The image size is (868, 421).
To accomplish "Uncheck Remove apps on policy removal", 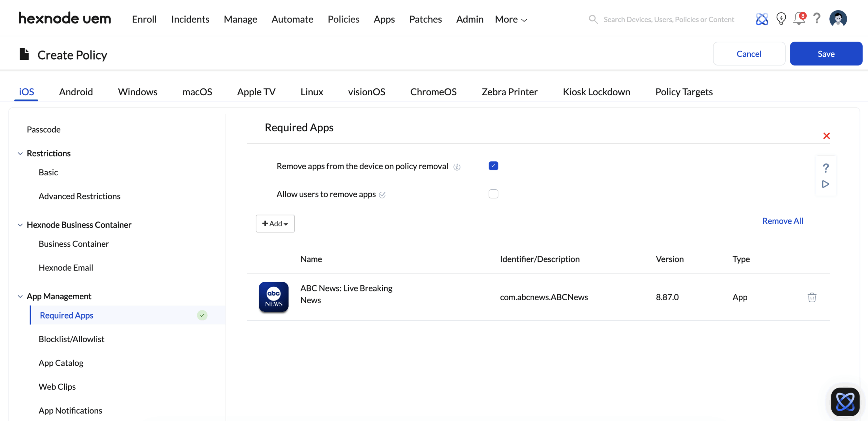I will click(493, 166).
